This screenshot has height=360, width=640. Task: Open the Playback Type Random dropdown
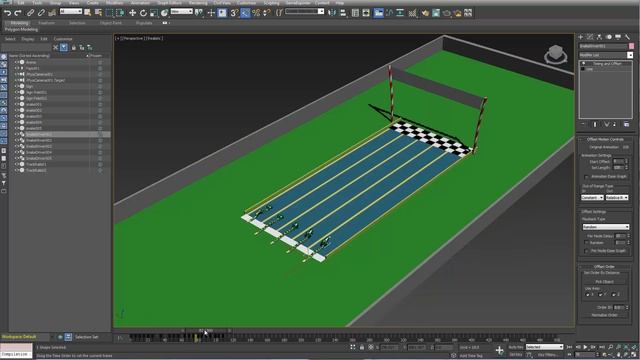click(x=606, y=227)
